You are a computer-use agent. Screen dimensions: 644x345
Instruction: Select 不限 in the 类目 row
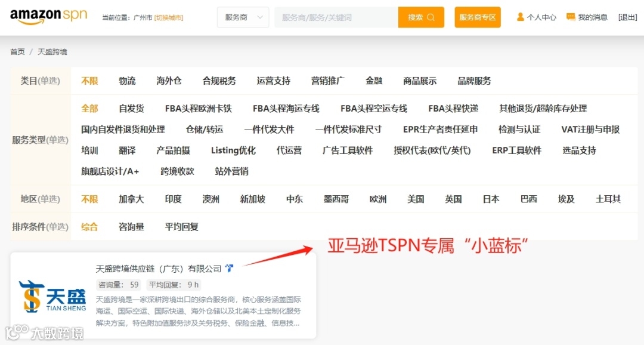(x=89, y=81)
